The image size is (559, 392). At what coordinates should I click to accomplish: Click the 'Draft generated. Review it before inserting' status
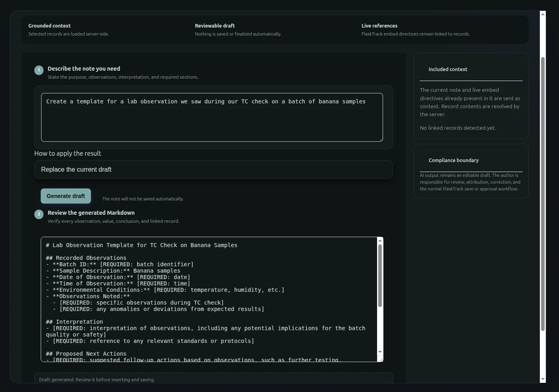[97, 380]
